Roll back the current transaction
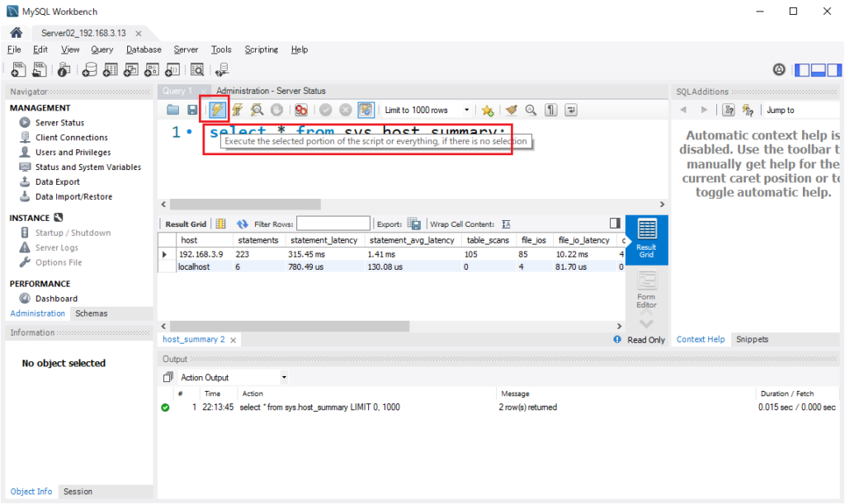This screenshot has width=845, height=504. (346, 110)
